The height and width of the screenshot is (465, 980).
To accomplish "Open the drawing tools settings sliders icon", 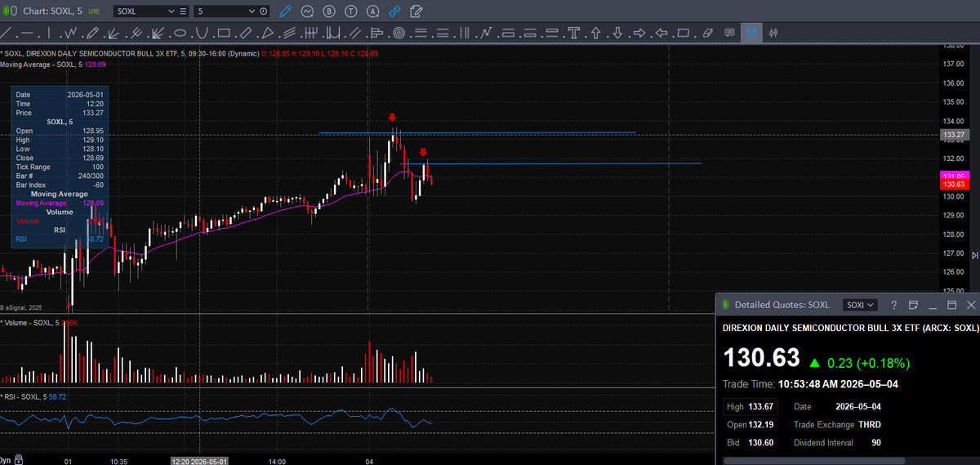I will 773,34.
